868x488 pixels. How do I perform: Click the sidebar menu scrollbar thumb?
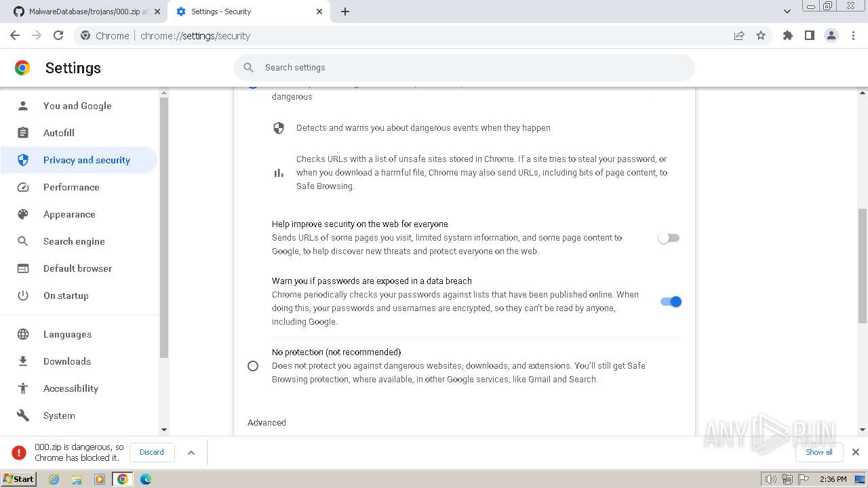tap(163, 227)
